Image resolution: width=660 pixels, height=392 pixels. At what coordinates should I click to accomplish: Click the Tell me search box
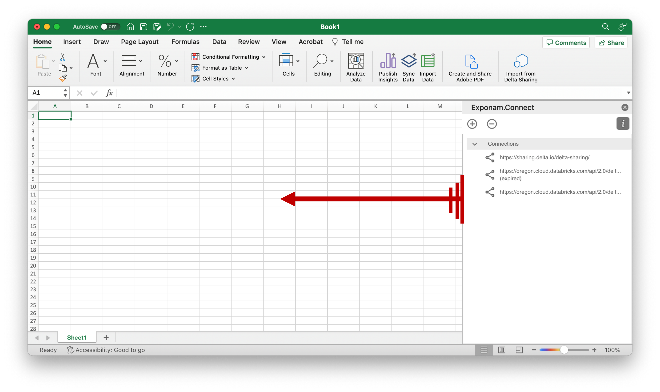coord(348,42)
